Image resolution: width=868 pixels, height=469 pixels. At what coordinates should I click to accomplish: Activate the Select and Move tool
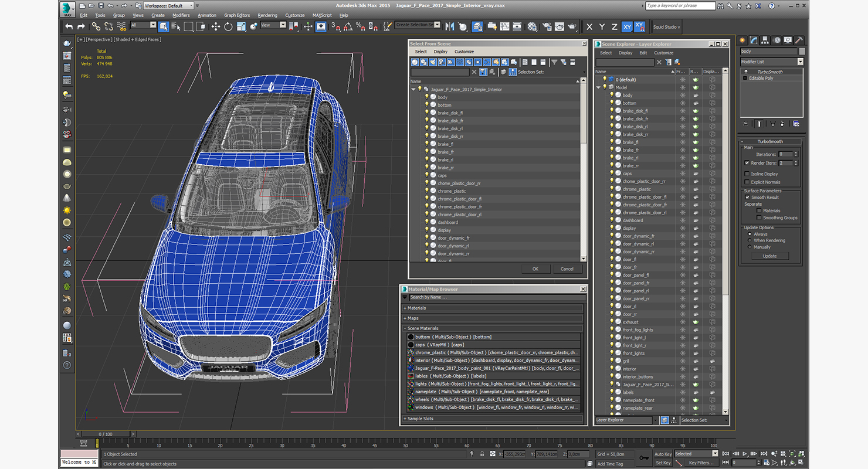tap(215, 26)
